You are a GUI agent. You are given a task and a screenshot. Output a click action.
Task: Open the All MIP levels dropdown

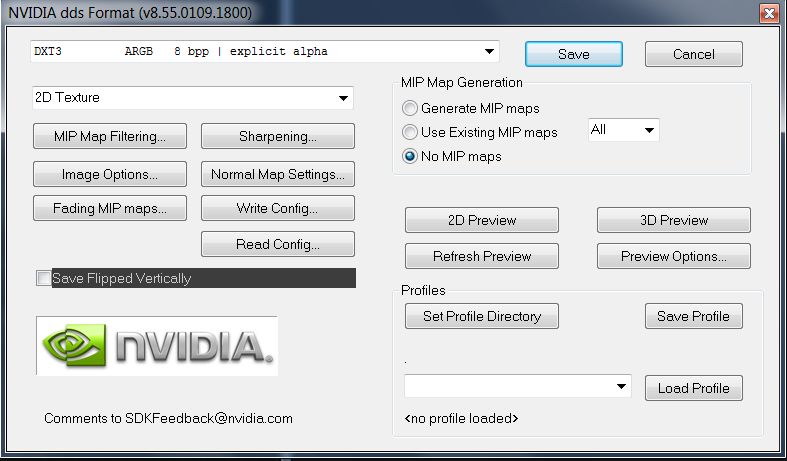click(623, 130)
